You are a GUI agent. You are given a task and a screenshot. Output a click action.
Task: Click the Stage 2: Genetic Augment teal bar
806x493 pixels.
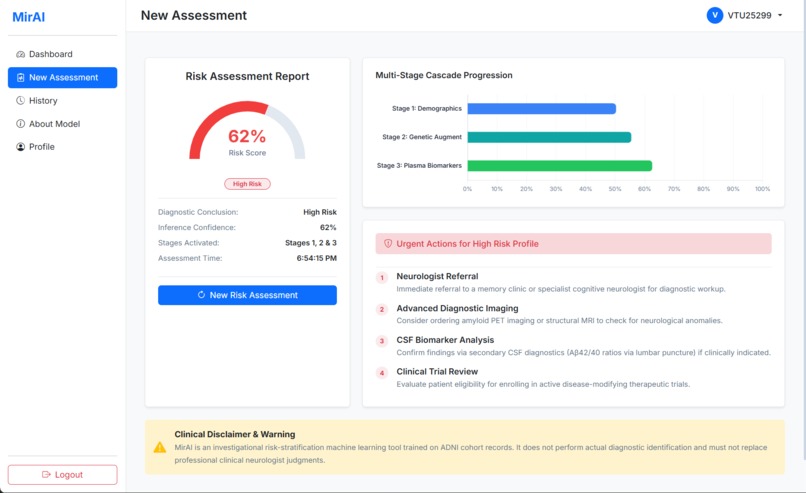549,137
